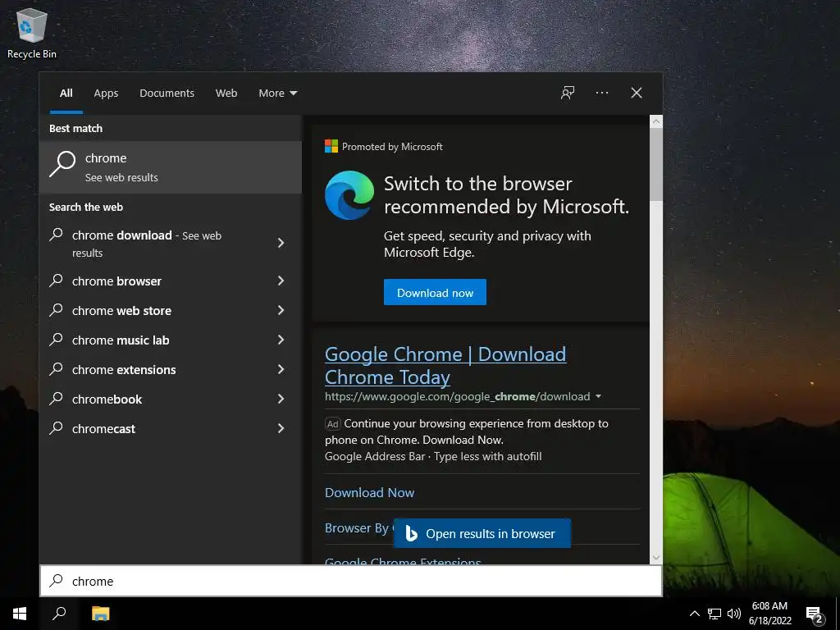Viewport: 840px width, 630px height.
Task: Expand chrome web store suggestion arrow
Action: click(x=281, y=310)
